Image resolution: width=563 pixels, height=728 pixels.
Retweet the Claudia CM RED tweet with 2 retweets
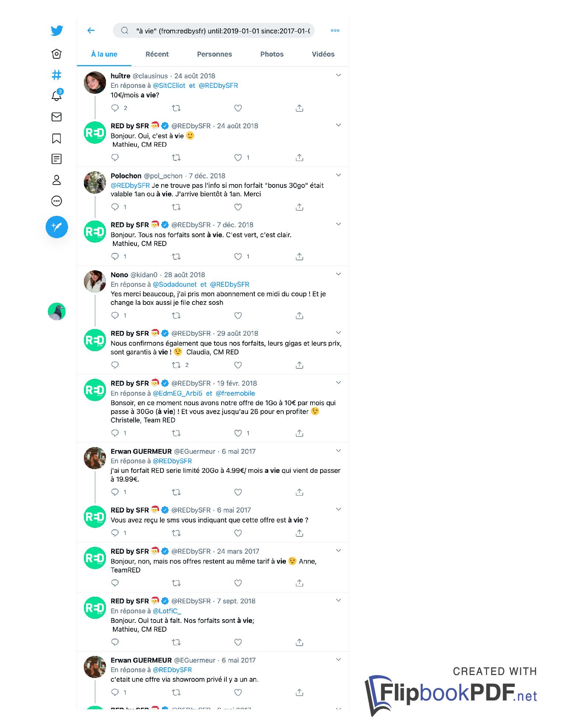click(x=176, y=365)
